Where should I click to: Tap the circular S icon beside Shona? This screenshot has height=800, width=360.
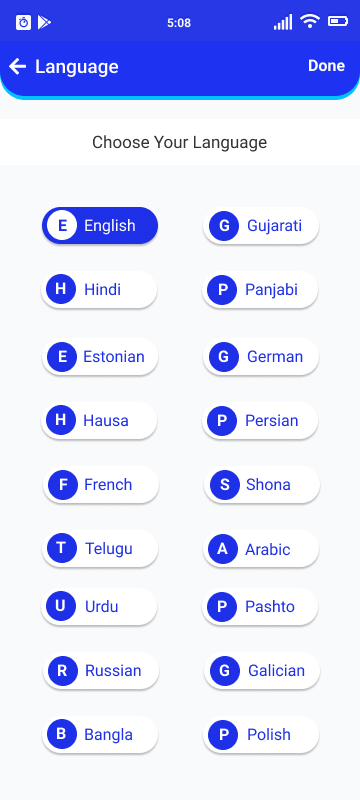tap(224, 485)
